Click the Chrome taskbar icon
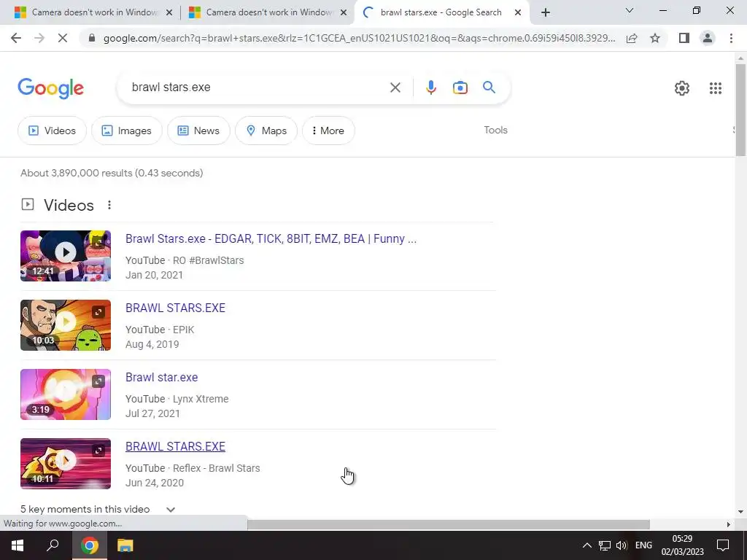The image size is (747, 560). pos(89,545)
